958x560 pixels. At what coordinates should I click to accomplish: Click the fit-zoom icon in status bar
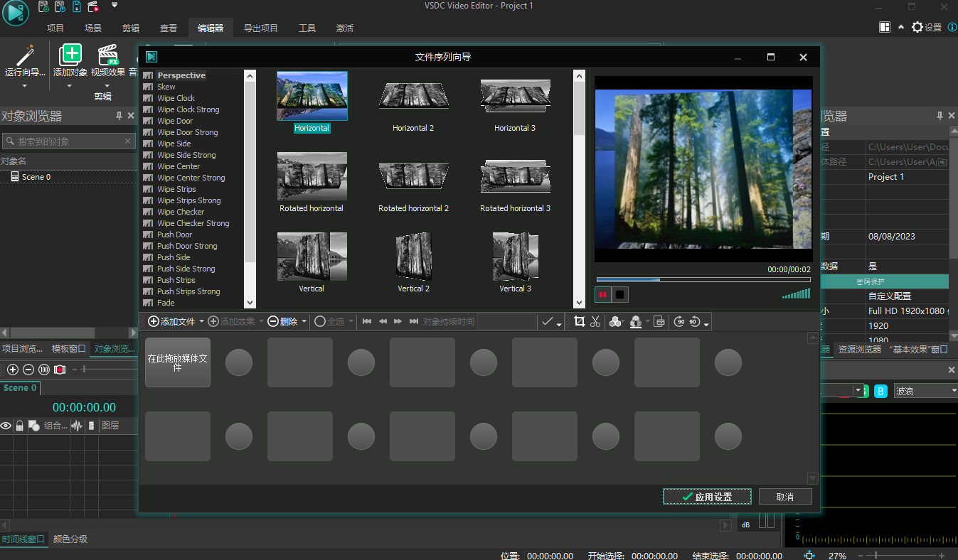809,555
